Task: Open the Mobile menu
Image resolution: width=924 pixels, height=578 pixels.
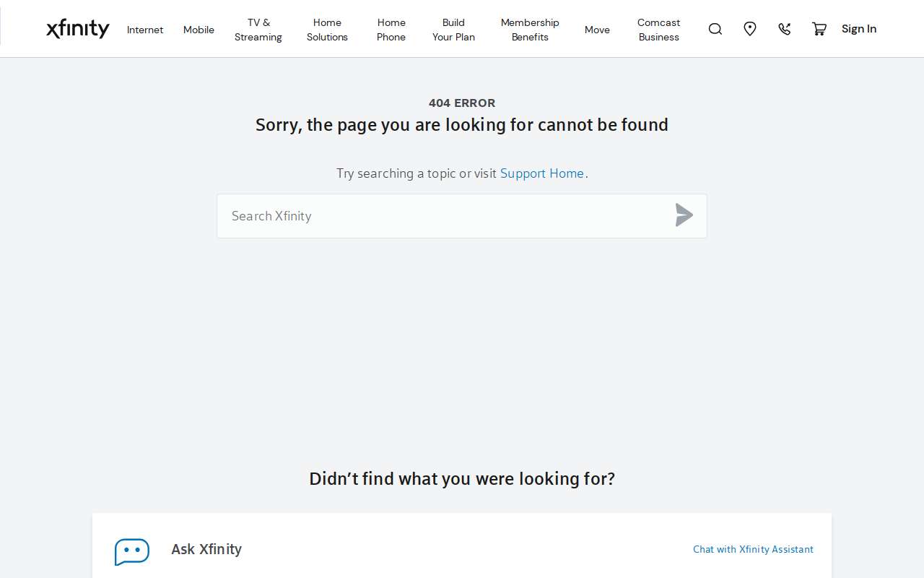Action: tap(199, 30)
